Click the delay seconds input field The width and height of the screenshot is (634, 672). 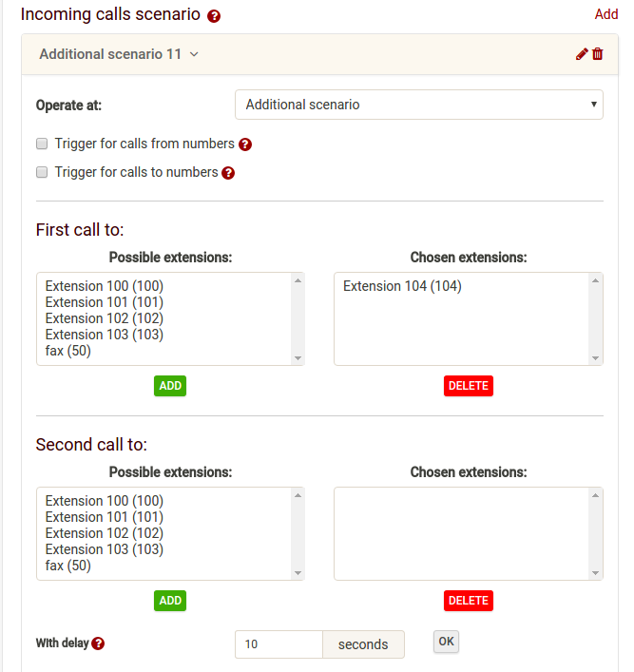tap(279, 644)
